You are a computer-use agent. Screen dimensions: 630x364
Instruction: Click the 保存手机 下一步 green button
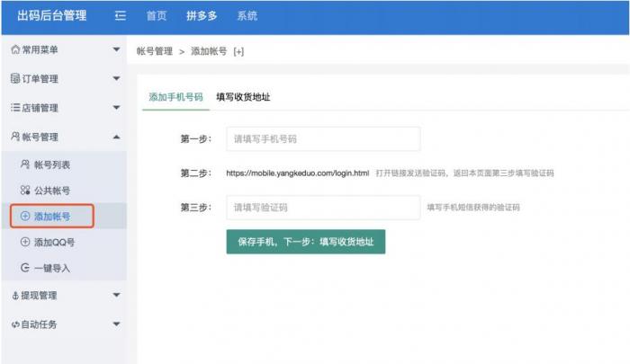tap(305, 242)
